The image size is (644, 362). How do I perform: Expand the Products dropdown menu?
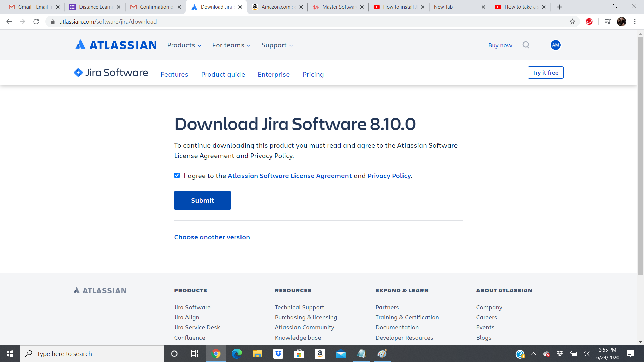point(184,45)
